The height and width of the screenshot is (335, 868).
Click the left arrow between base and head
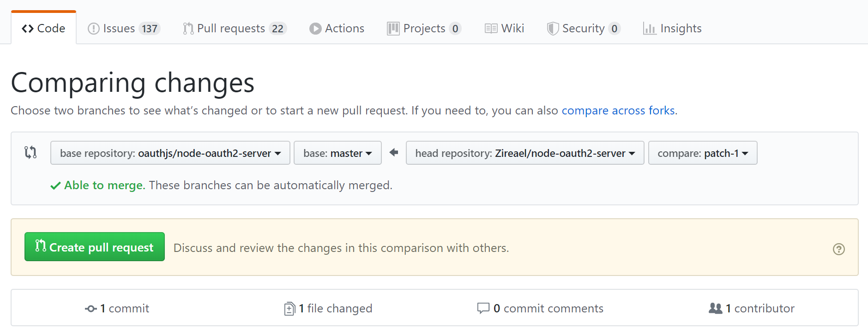coord(394,152)
